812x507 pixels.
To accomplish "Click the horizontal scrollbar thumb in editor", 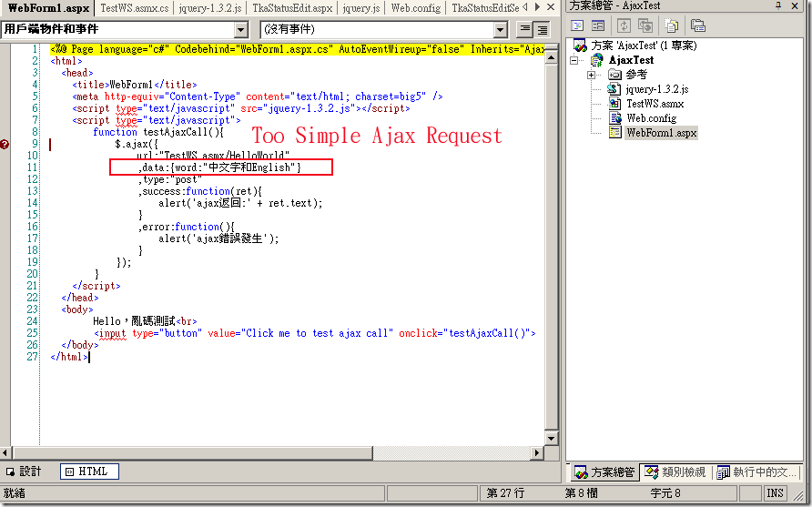I will tap(191, 452).
